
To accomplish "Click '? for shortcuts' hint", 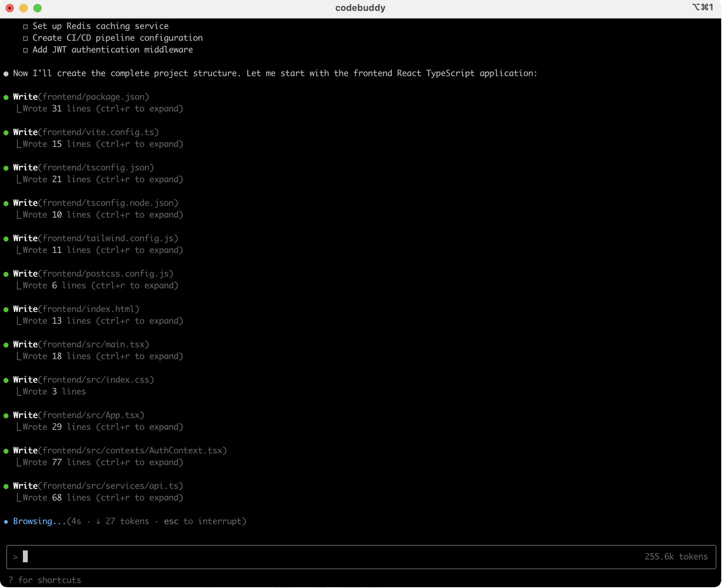I will coord(45,580).
